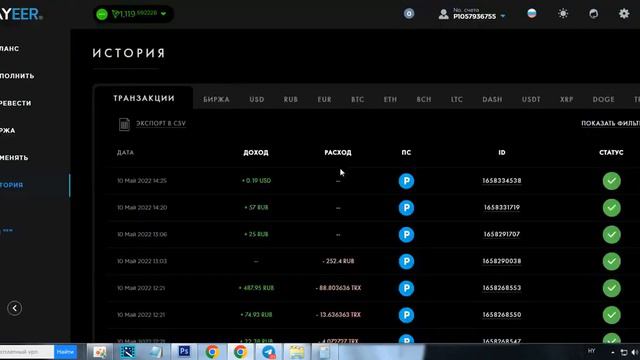Switch to the EUR tab

point(324,100)
